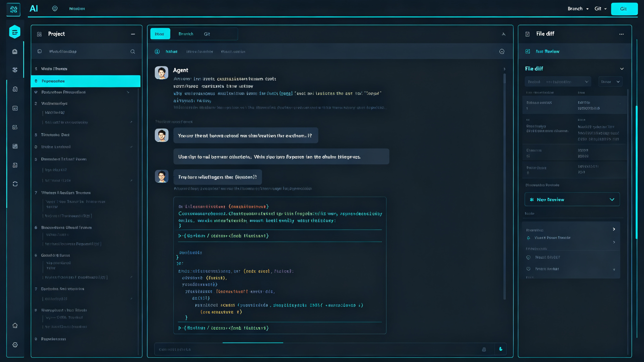644x362 pixels.
Task: Click the cyan progress line above the message box
Action: pos(253,343)
